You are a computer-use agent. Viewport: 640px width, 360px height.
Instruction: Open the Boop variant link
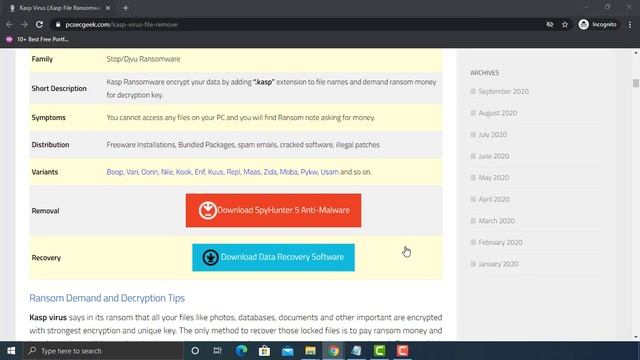[115, 172]
